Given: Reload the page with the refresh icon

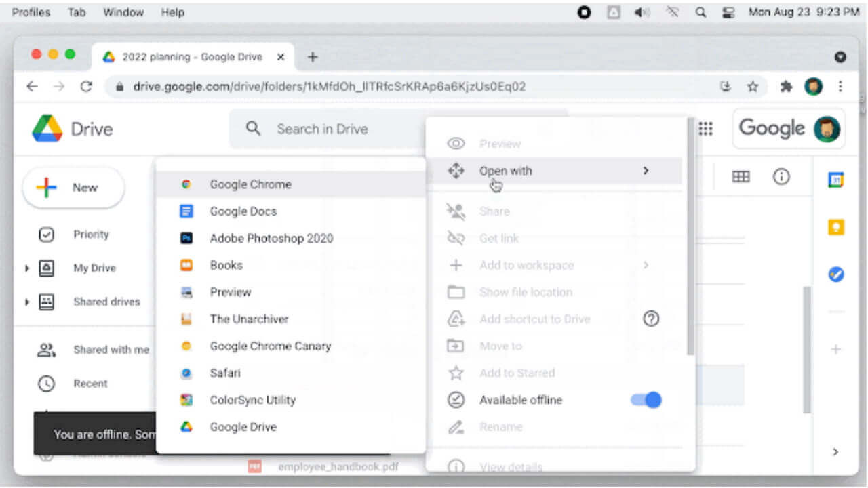Looking at the screenshot, I should (86, 87).
